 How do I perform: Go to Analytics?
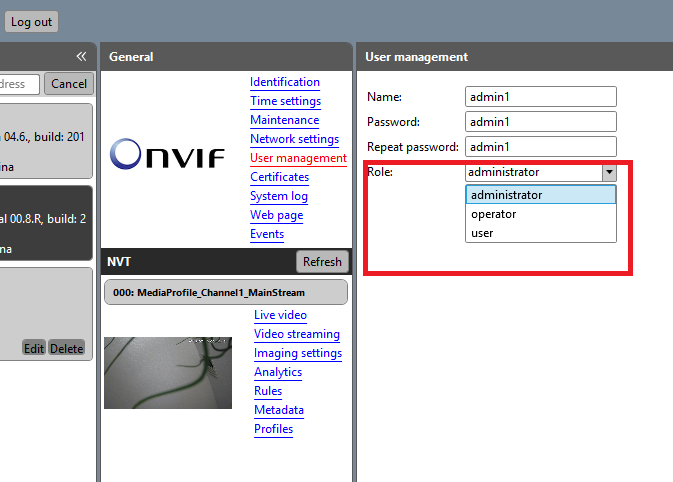278,372
